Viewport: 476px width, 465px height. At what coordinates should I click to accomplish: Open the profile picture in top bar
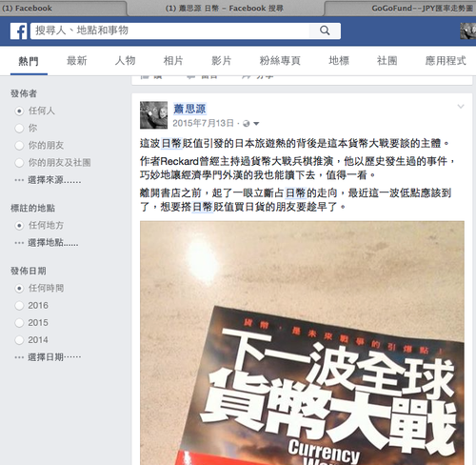468,31
